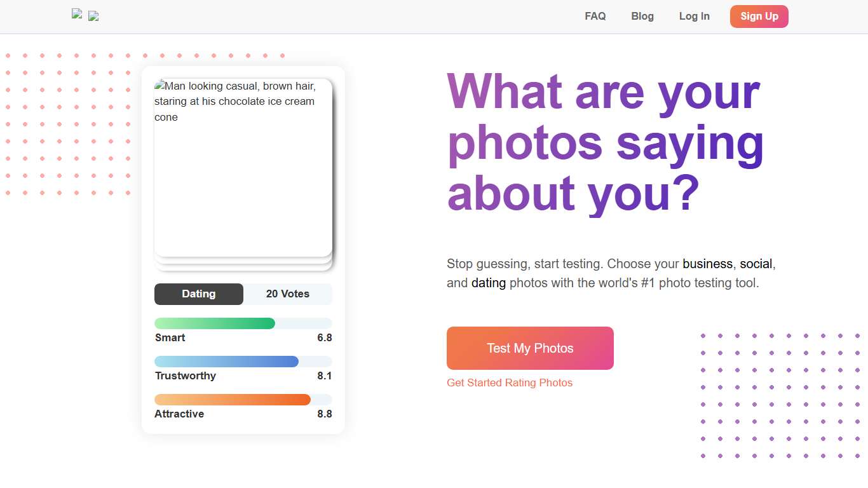The height and width of the screenshot is (488, 868).
Task: Click the highlighted word dating
Action: (x=488, y=283)
